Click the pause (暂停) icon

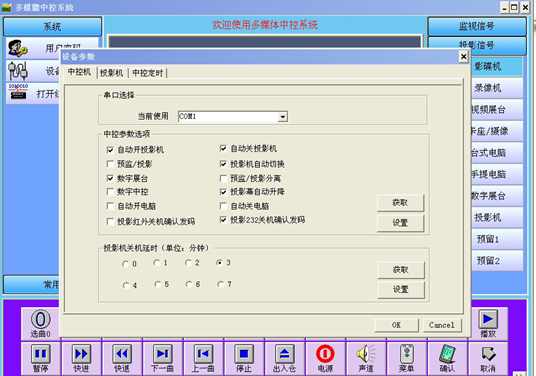coord(41,354)
